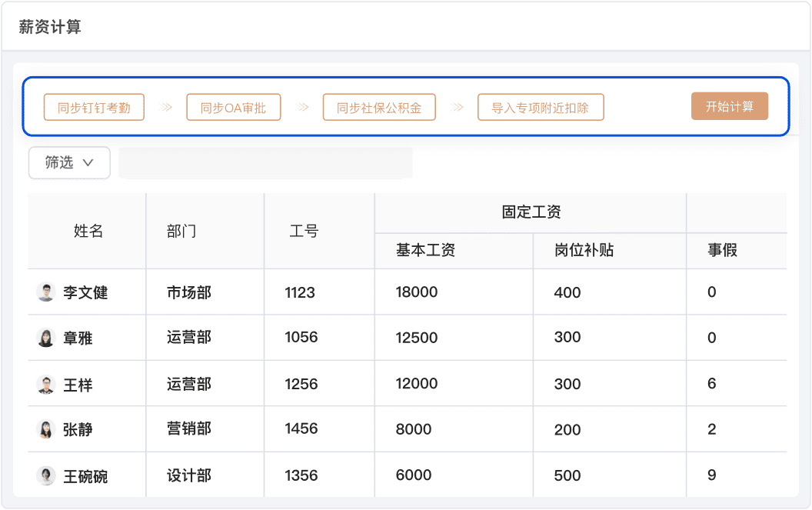Click the 薪资计算 page title
Viewport: 812px width, 510px height.
pos(50,28)
